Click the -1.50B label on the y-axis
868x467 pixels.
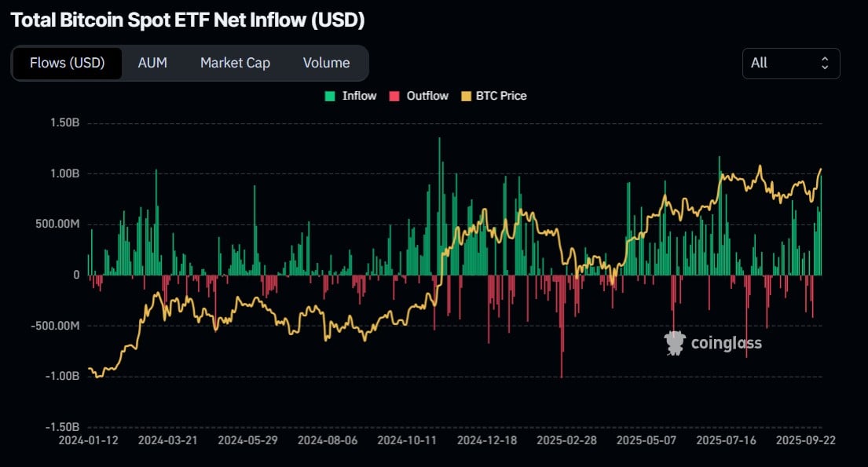[62, 426]
